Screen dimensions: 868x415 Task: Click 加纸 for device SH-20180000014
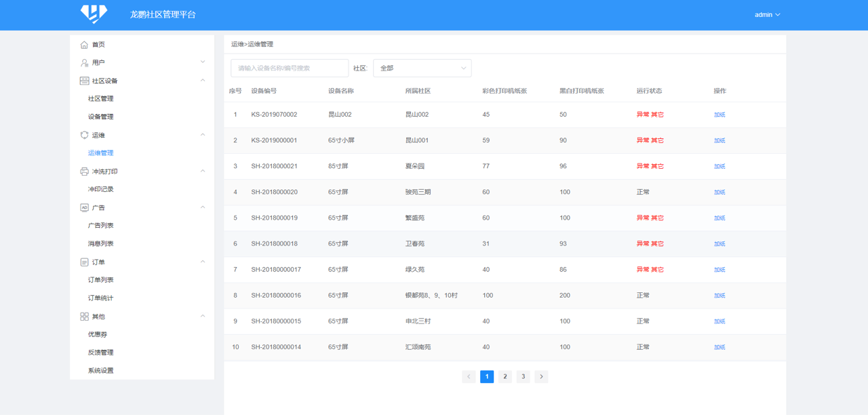coord(719,347)
